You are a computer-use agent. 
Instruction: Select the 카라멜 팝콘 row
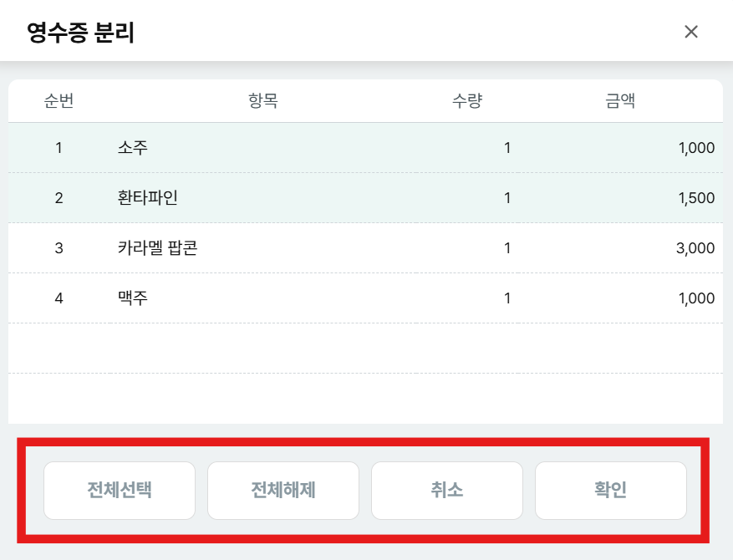pyautogui.click(x=157, y=248)
